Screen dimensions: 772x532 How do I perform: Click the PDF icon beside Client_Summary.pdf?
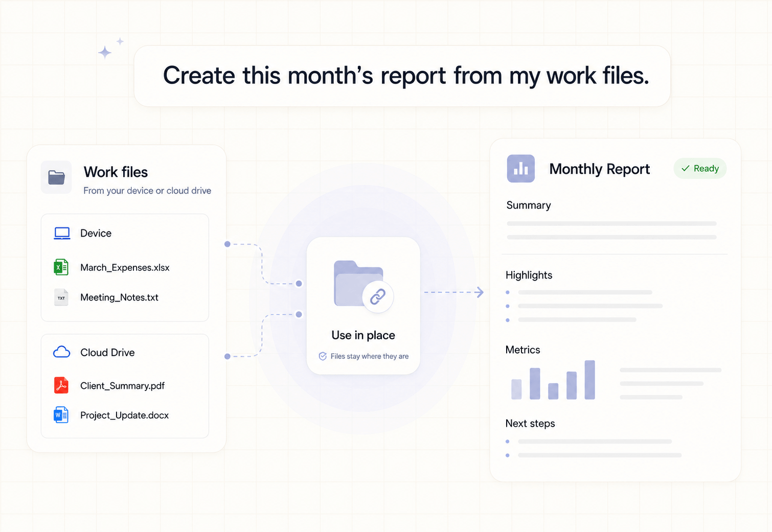pyautogui.click(x=61, y=385)
